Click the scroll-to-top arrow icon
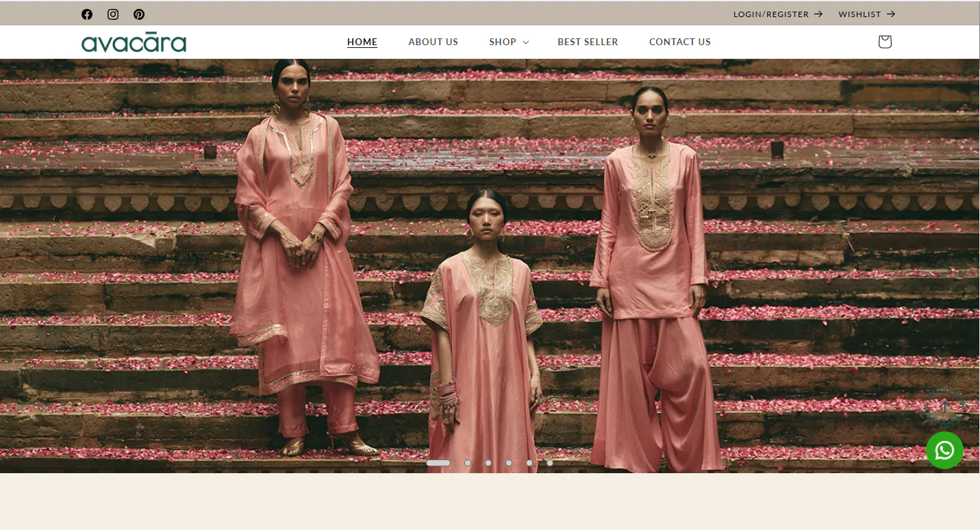 coord(944,409)
